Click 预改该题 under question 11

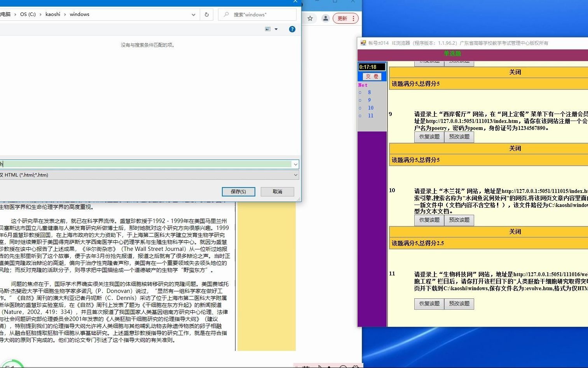point(459,304)
